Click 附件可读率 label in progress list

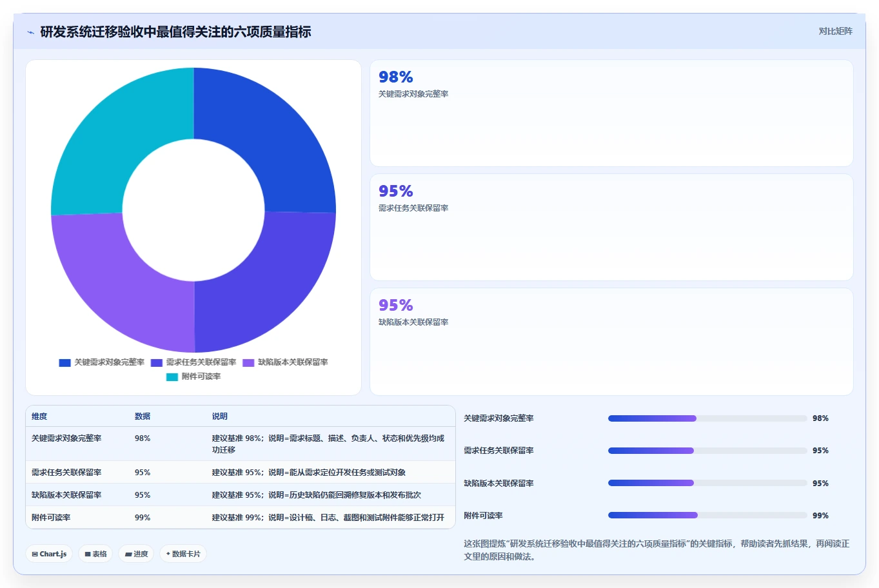coord(483,516)
